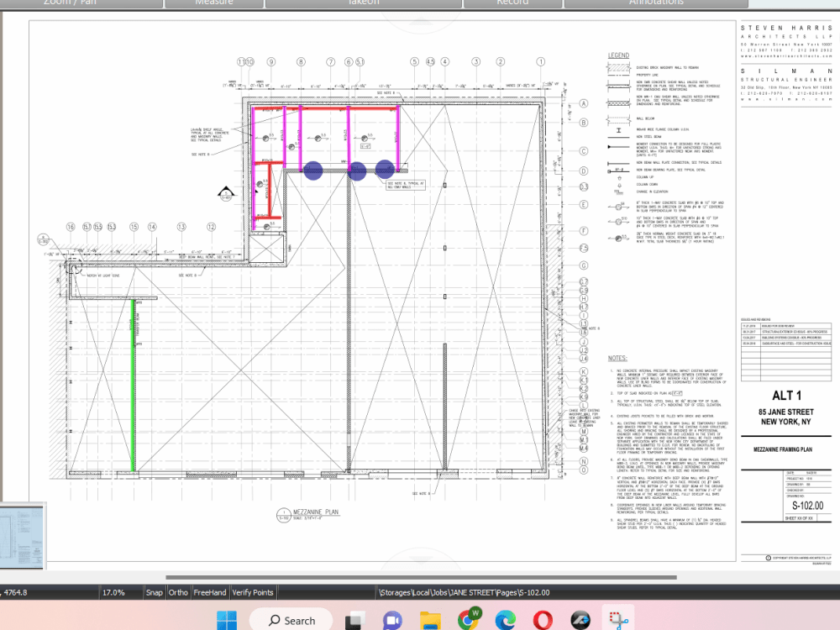This screenshot has width=840, height=630.
Task: Click the horizontal scrollbar under the drawing
Action: point(421,578)
